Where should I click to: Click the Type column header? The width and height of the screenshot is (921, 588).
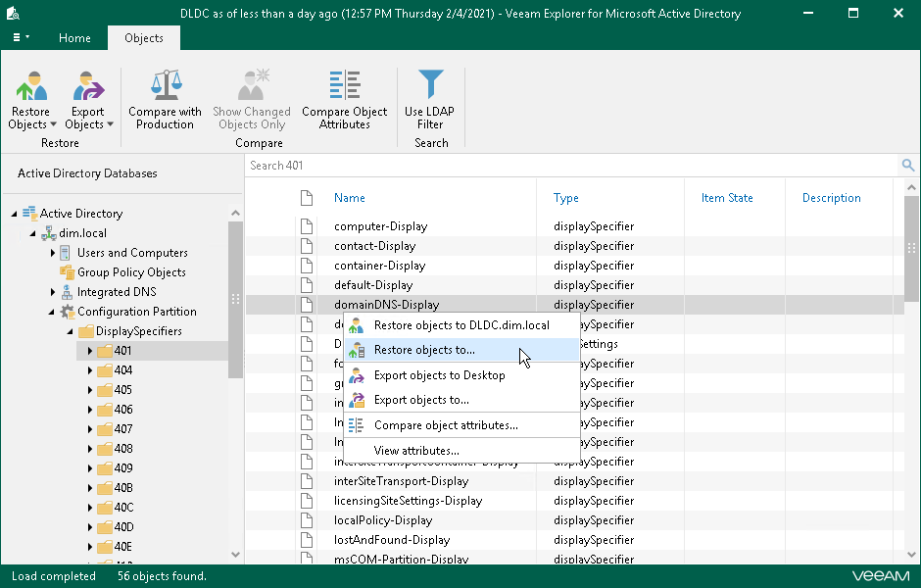pyautogui.click(x=566, y=198)
